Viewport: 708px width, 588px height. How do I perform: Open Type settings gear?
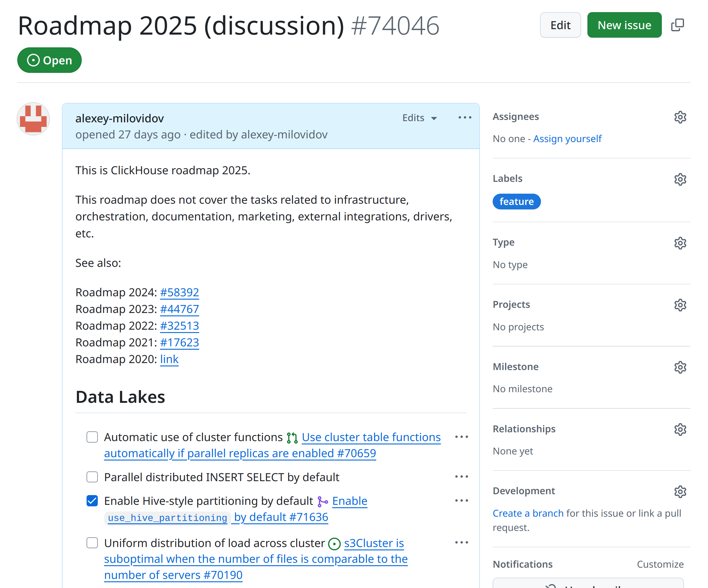pos(680,243)
